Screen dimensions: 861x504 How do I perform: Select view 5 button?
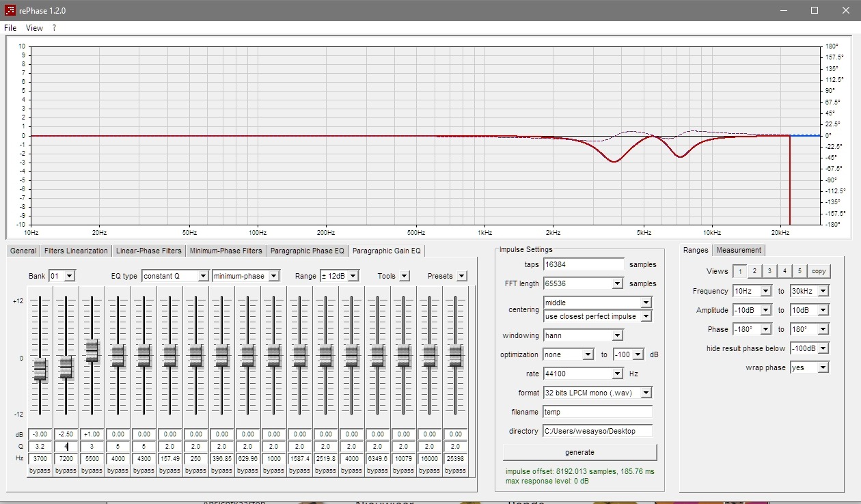pos(799,271)
